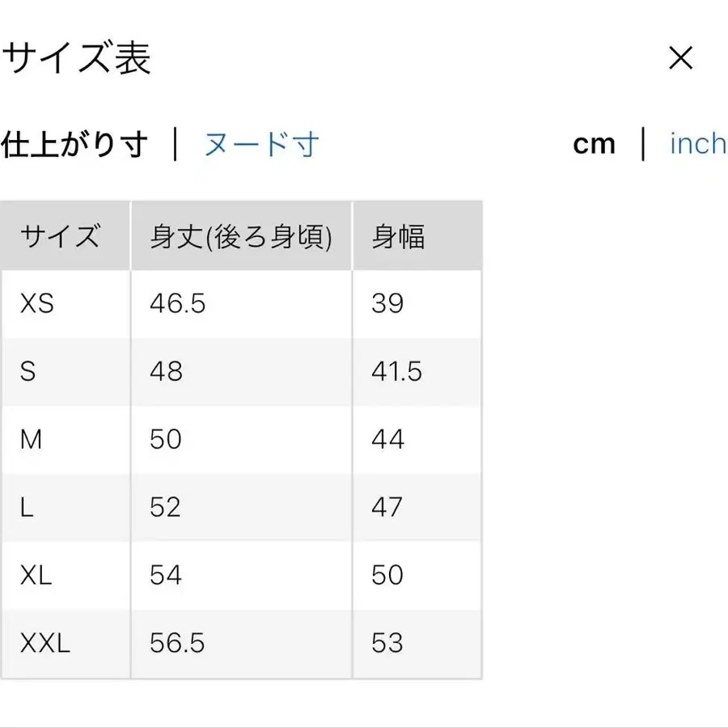Screen dimensions: 728x728
Task: Click the 身幅 column header
Action: point(396,235)
